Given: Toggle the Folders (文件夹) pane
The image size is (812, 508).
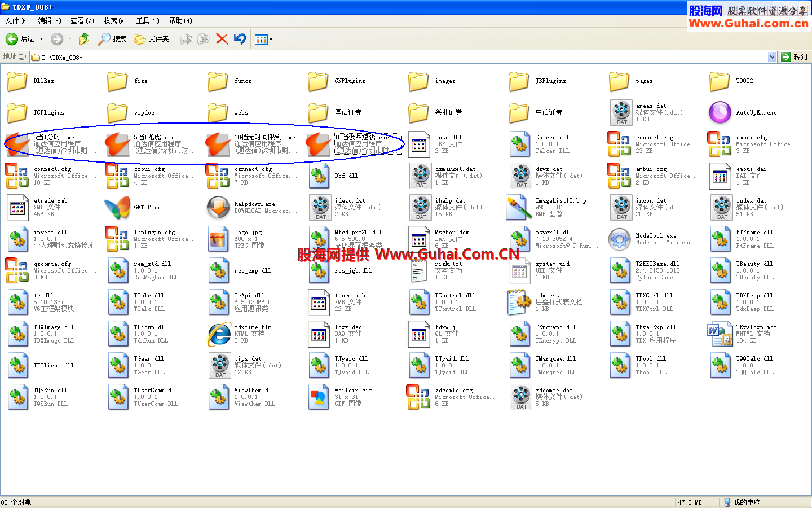Looking at the screenshot, I should click(x=151, y=39).
